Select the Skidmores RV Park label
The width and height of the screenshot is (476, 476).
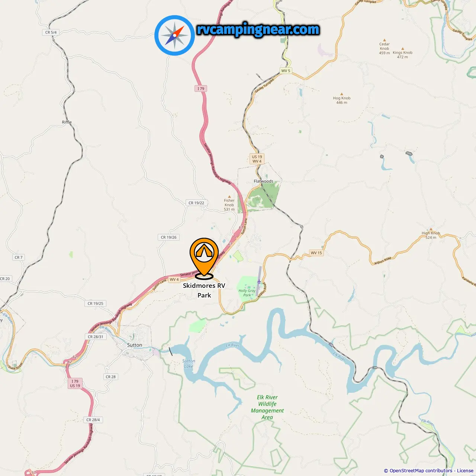204,290
